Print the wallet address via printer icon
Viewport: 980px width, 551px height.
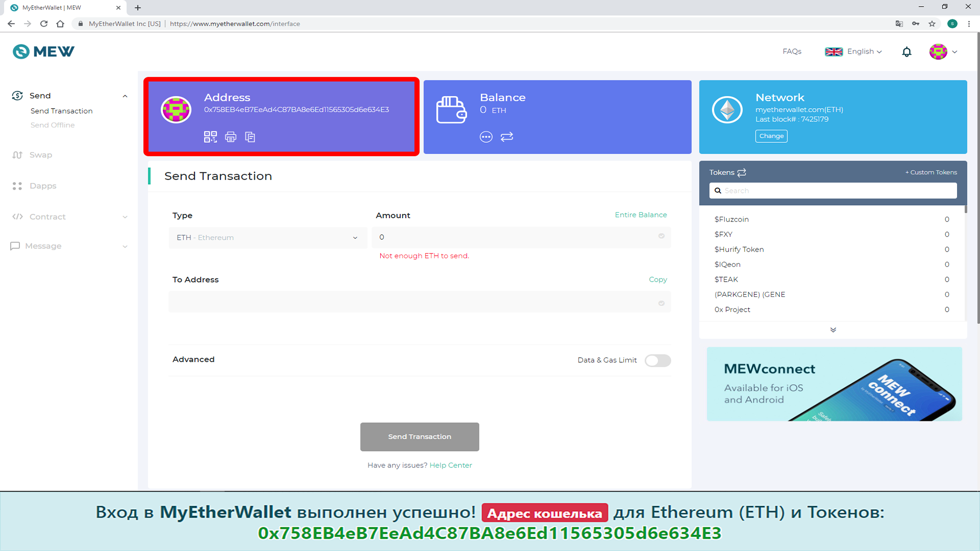pos(231,137)
